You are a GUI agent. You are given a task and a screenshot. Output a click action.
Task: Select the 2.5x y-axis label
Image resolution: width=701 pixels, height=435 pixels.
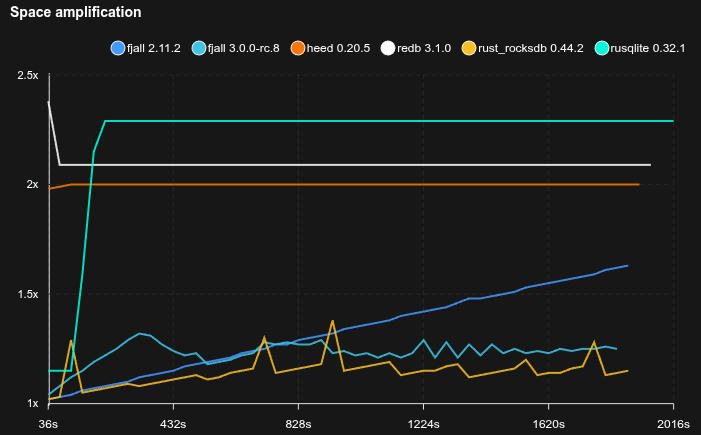[x=28, y=76]
